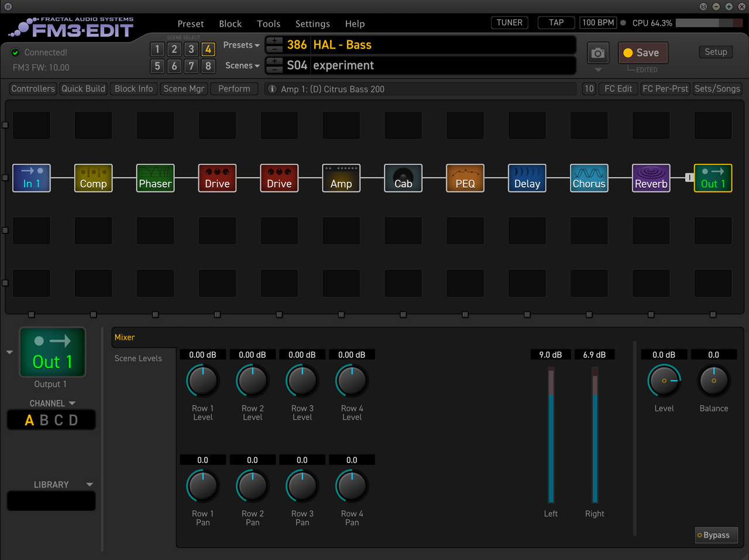Open the Settings menu
Viewport: 749px width, 560px height.
[312, 24]
